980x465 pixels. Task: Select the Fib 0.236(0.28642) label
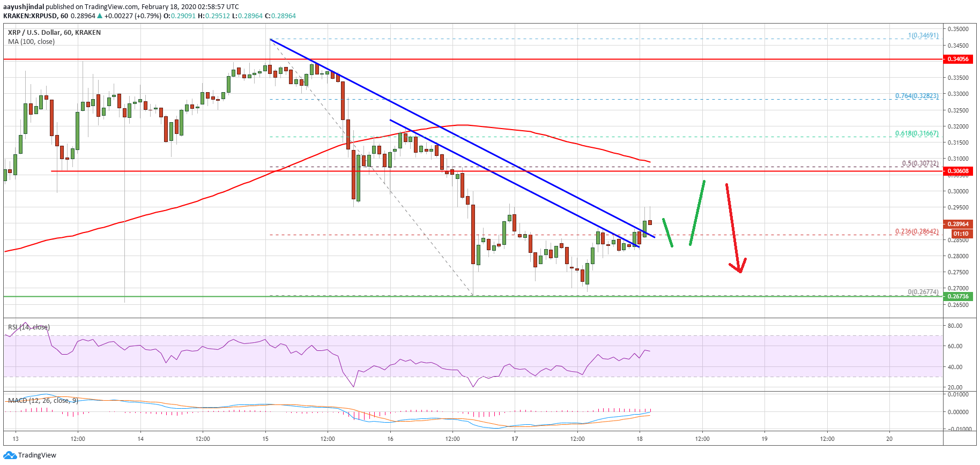[917, 231]
